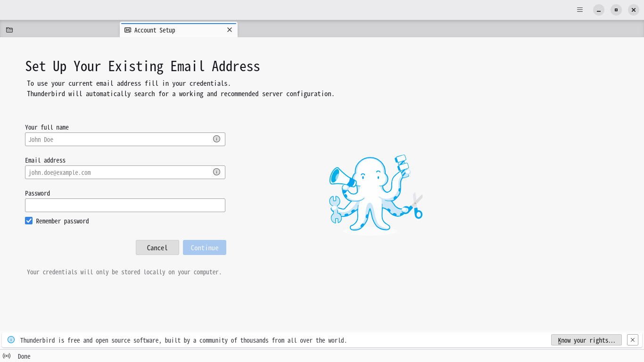Image resolution: width=644 pixels, height=362 pixels.
Task: Click the 'Thunderbird is free and open source software' message
Action: (183, 340)
